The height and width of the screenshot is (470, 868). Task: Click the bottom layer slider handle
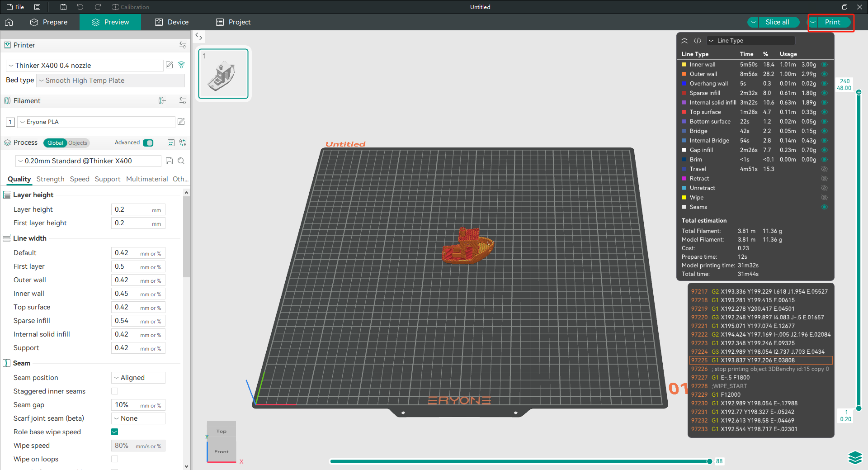(859, 408)
